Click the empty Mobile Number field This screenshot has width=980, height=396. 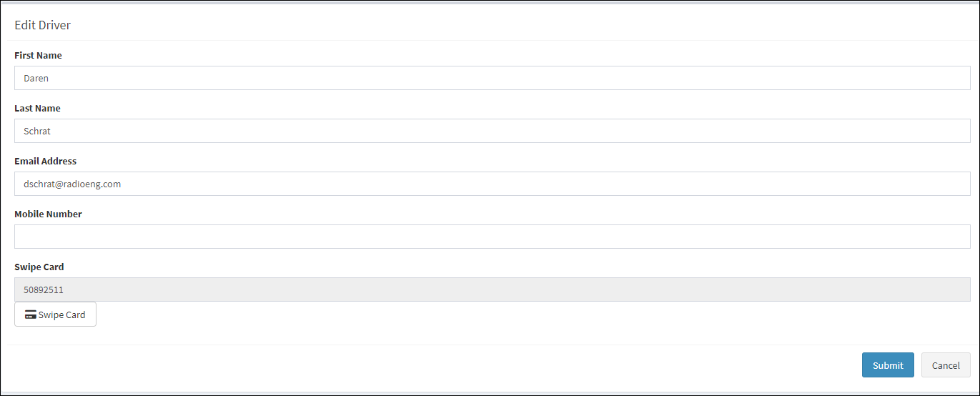point(492,237)
